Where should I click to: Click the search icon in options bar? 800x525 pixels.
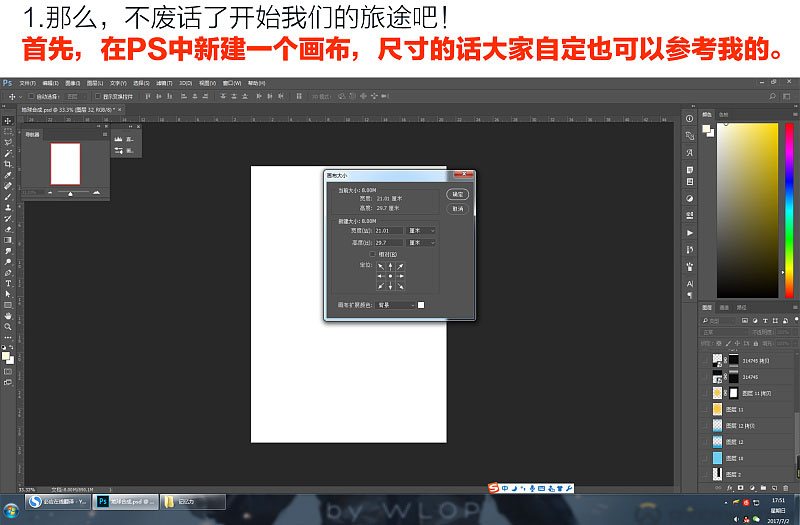coord(772,96)
